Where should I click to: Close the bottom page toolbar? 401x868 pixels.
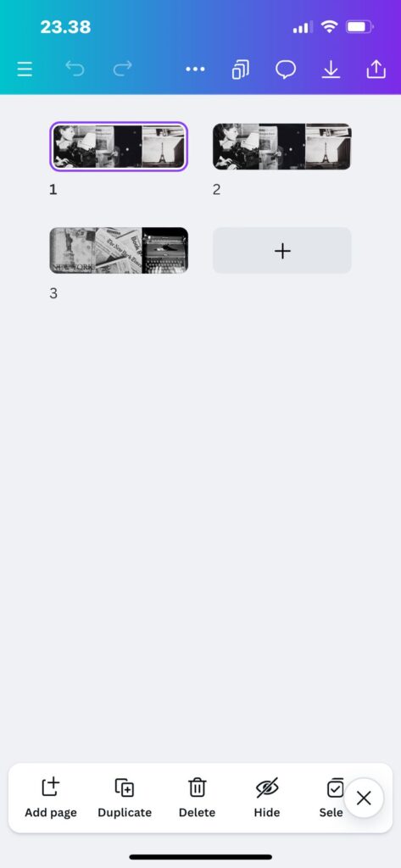pyautogui.click(x=364, y=798)
